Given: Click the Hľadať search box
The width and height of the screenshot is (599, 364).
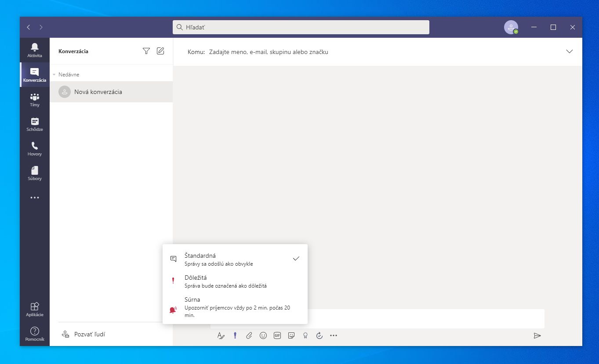Looking at the screenshot, I should [301, 27].
